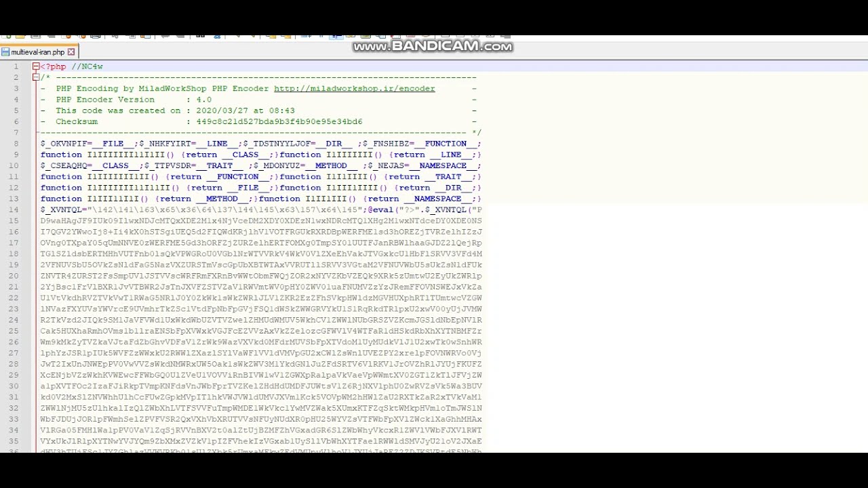Click the $_XVNTQL= assignment at line 14 start
Viewport: 868px width, 488px height.
pos(64,209)
